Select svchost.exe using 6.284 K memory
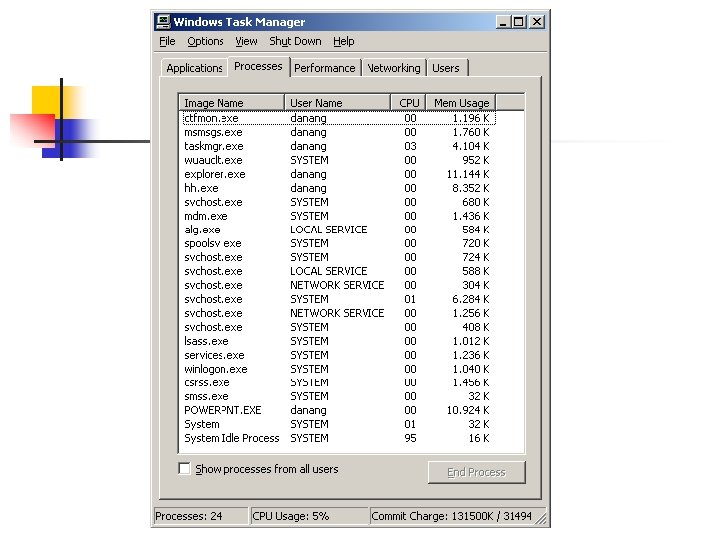The height and width of the screenshot is (540, 720). coord(339,299)
